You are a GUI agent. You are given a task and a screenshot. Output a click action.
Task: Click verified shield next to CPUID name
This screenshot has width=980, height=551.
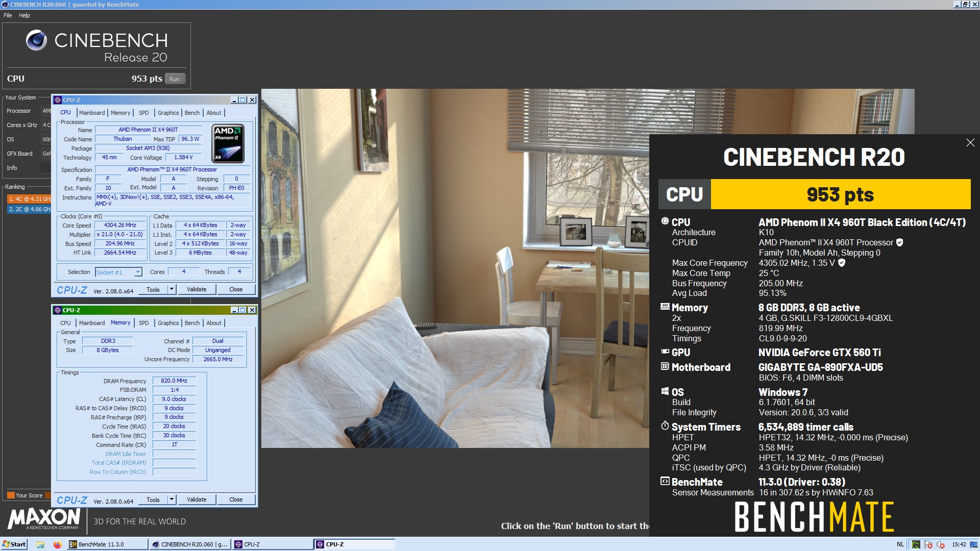click(x=900, y=243)
